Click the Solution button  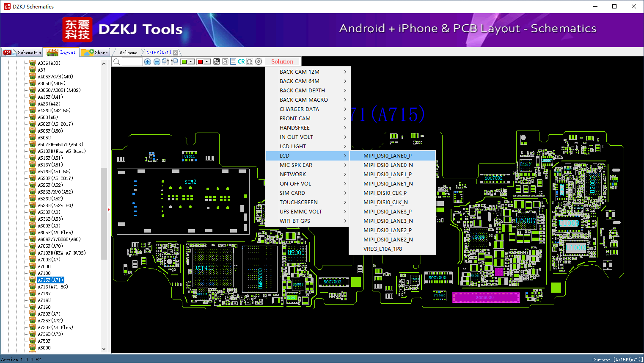[282, 62]
